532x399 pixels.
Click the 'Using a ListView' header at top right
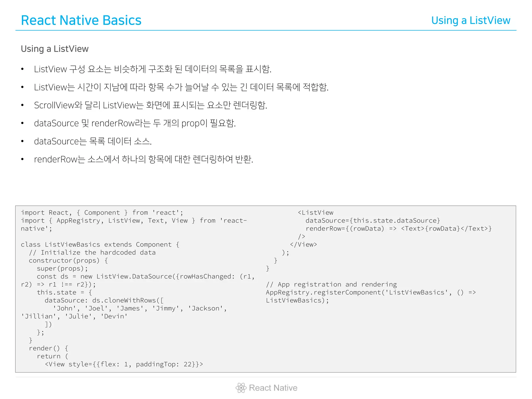(x=471, y=21)
